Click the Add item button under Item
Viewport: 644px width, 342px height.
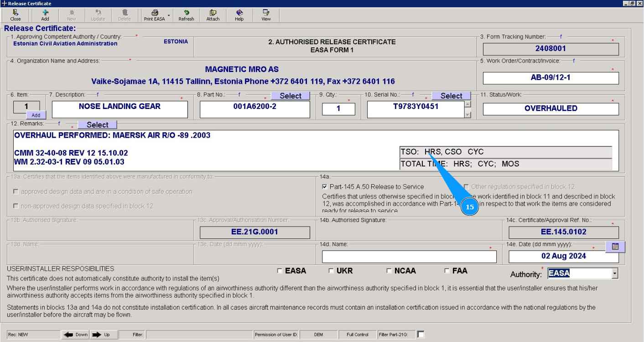[36, 115]
